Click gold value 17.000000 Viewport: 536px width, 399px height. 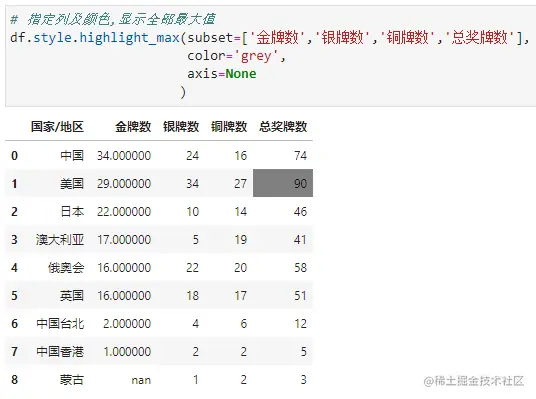point(124,240)
